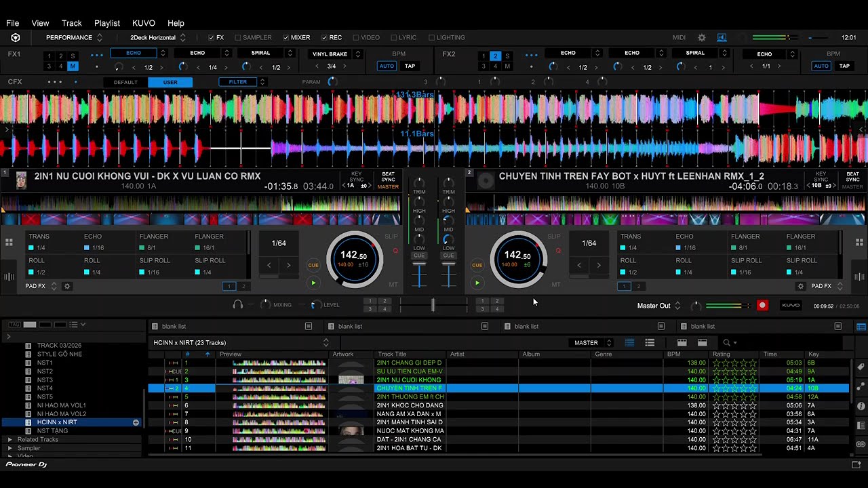This screenshot has width=868, height=488.
Task: Start master recording with red button
Action: [x=762, y=306]
